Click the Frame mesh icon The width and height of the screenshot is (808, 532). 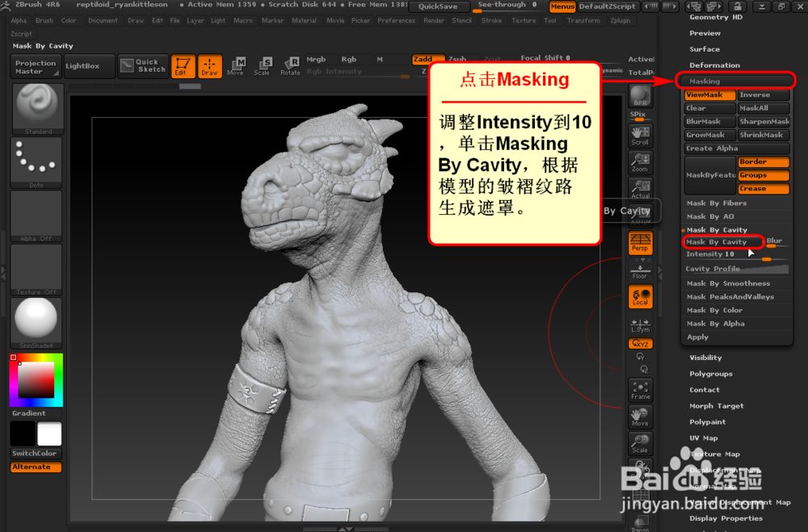(641, 390)
